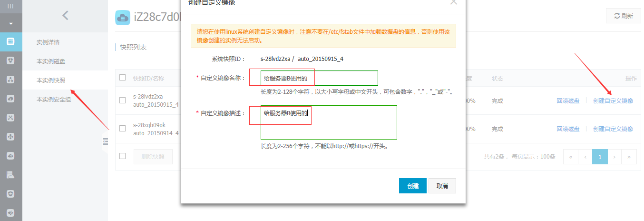Viewport: 644px width, 221px height.
Task: Check the box for snapshot s-28xqb09ok
Action: 123,129
